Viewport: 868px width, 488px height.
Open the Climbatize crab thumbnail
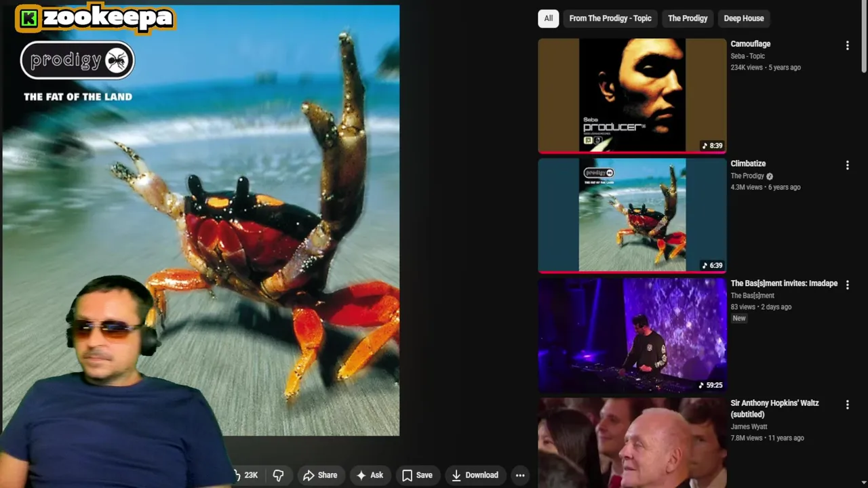tap(632, 216)
